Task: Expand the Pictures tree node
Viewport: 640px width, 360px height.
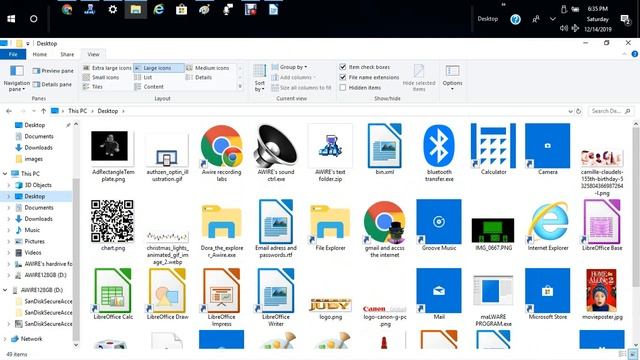Action: 9,241
